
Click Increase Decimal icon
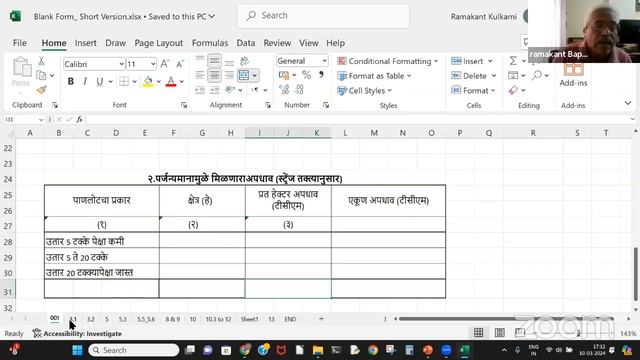(284, 89)
